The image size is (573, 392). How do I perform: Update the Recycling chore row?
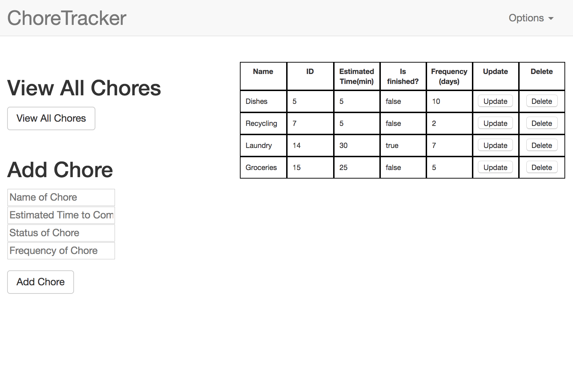[x=495, y=123]
